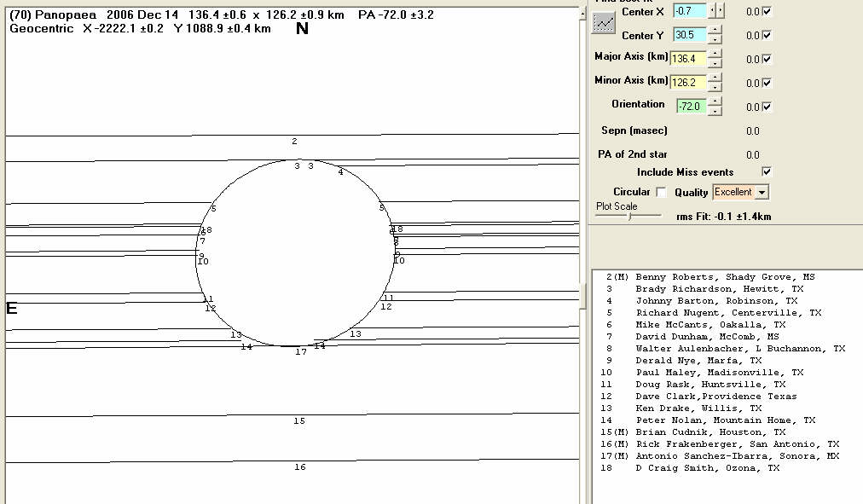Select observer row Peter Nolan, Mountain Home
Viewport: 863px width, 504px height.
(x=708, y=420)
